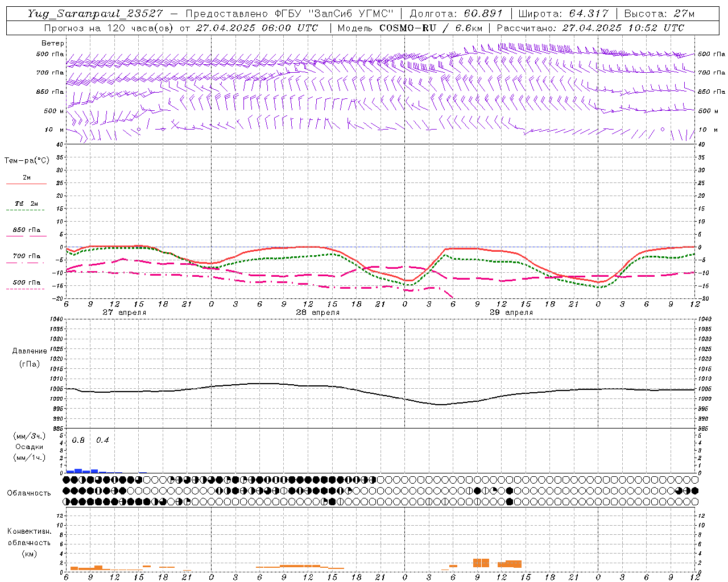Click the 850 гПа temperature legend entry
Viewport: 728px width, 582px height.
click(26, 230)
